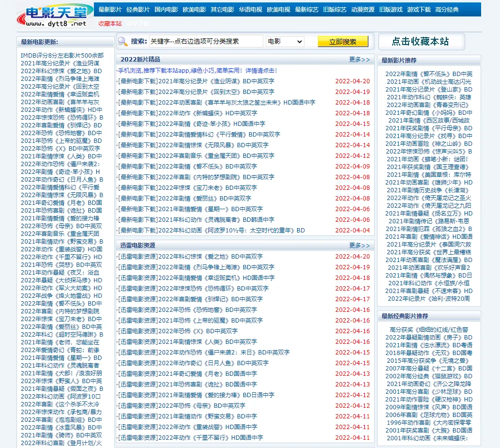Open 最新影片推荐 link 《机动战士高达闪光
Viewport: 500px width, 448px height.
click(x=429, y=82)
